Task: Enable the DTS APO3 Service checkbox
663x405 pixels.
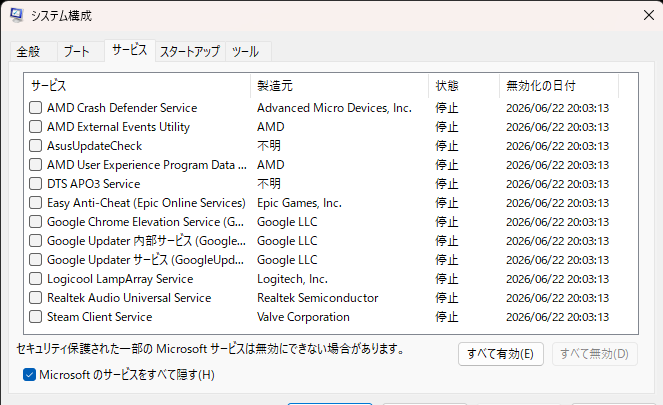Action: [x=36, y=184]
